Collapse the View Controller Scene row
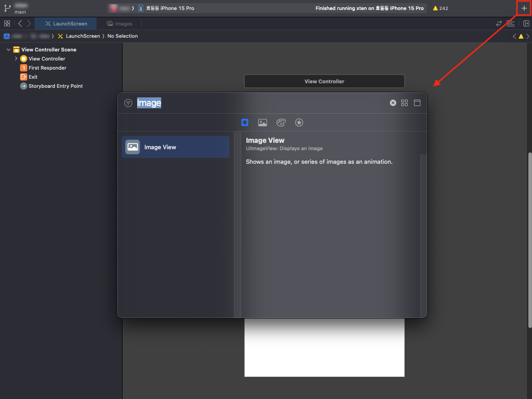The height and width of the screenshot is (399, 532). click(9, 50)
